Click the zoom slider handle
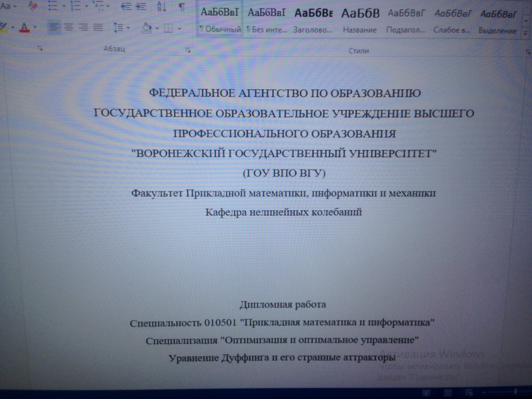Screen dimensions: 532x399 515,392
